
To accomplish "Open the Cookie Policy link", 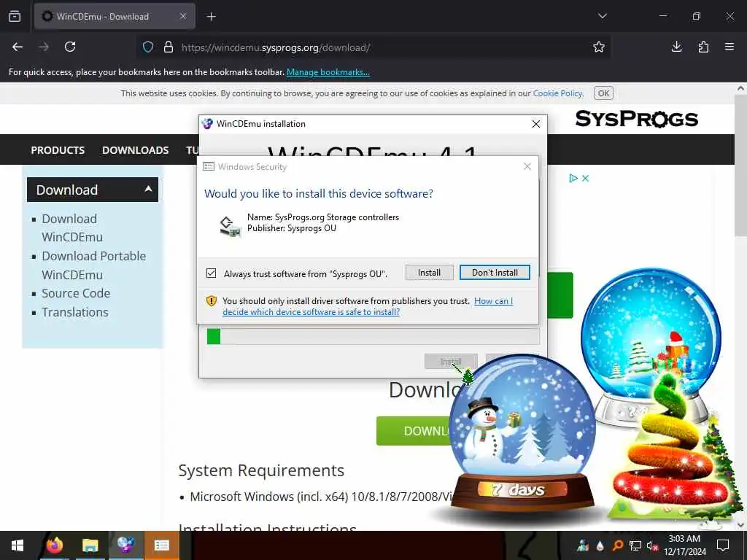I will pyautogui.click(x=557, y=93).
